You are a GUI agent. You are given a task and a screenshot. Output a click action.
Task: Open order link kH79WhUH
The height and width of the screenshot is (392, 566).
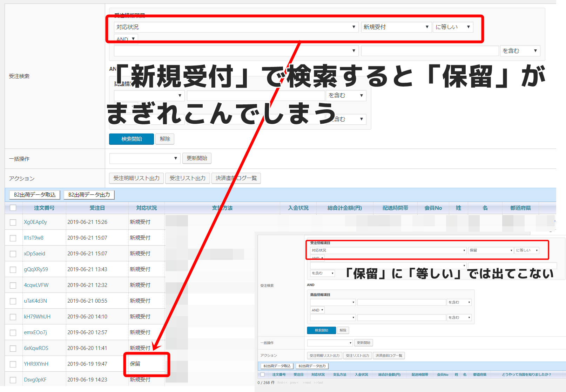[x=37, y=317]
